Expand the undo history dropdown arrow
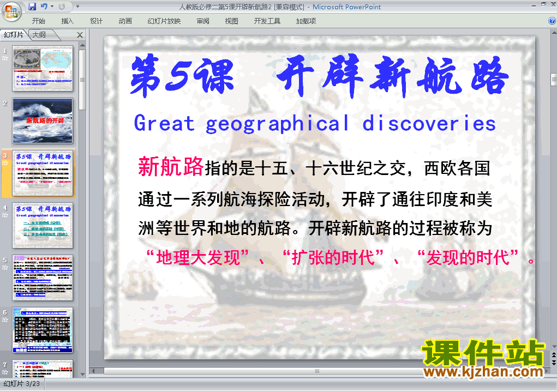The height and width of the screenshot is (392, 557). click(x=52, y=7)
